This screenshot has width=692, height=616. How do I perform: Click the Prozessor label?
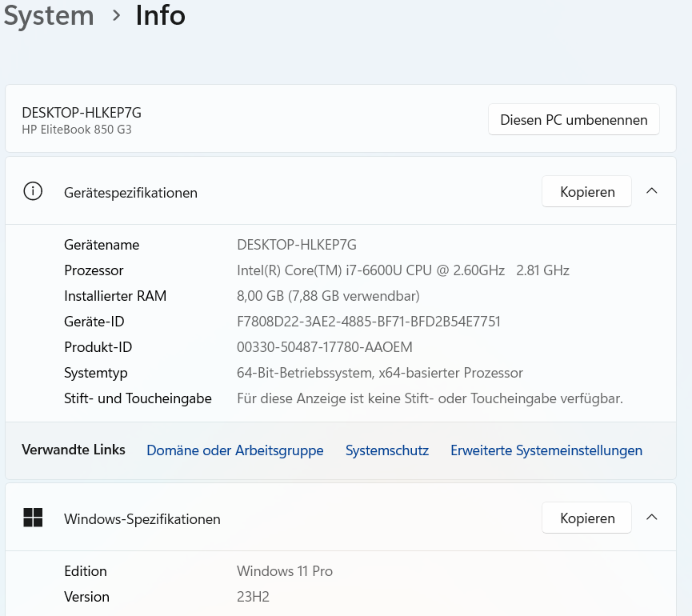coord(94,270)
